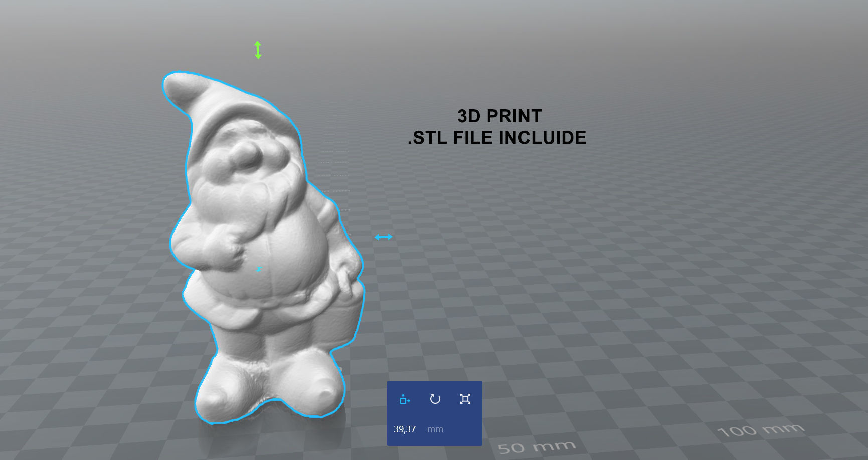
Task: Activate the rotate tool icon
Action: coord(435,399)
